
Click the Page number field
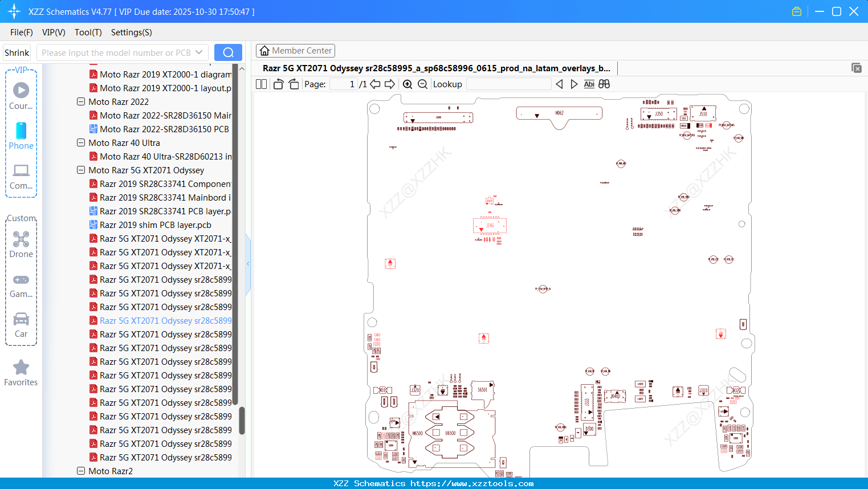344,84
